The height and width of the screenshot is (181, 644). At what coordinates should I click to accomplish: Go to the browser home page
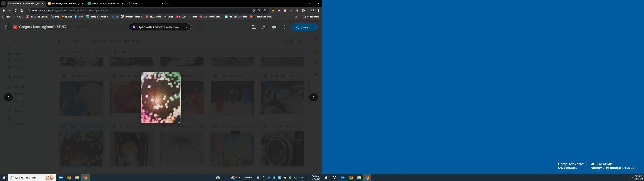(x=22, y=10)
